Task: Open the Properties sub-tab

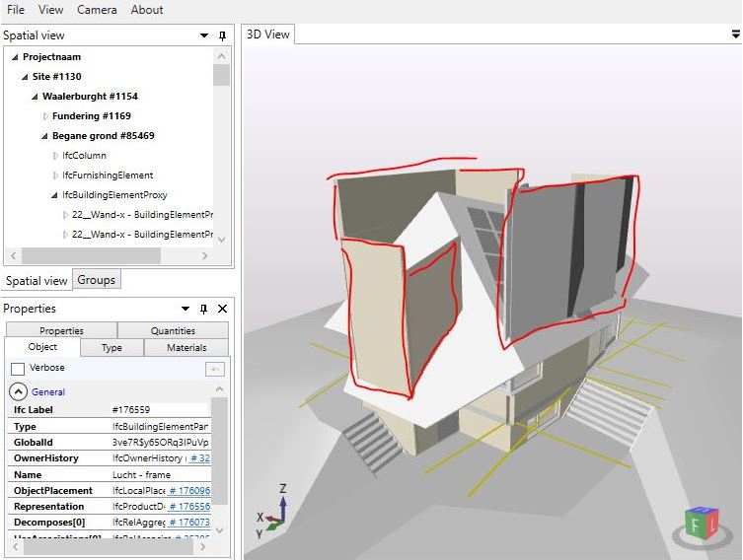Action: coord(61,330)
